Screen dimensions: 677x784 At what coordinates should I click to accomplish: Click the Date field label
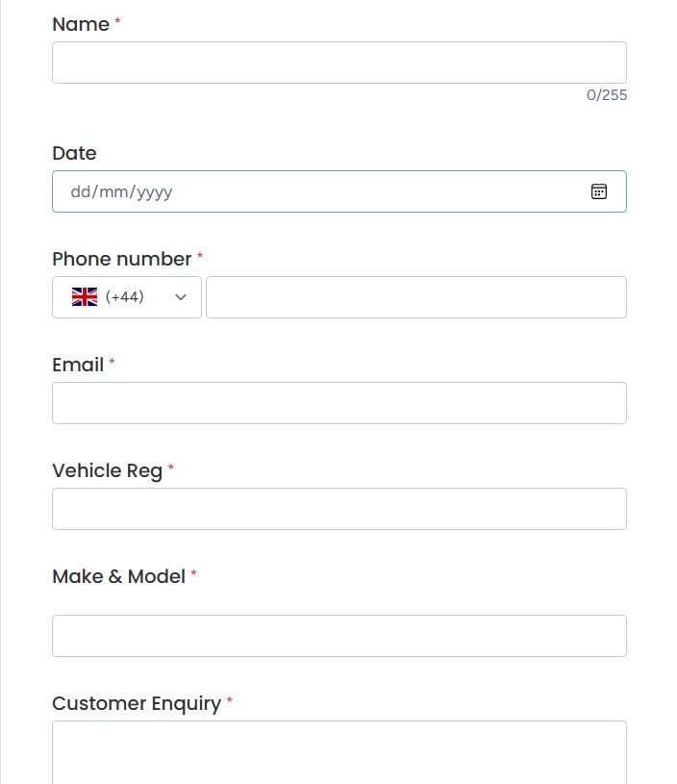pyautogui.click(x=74, y=153)
